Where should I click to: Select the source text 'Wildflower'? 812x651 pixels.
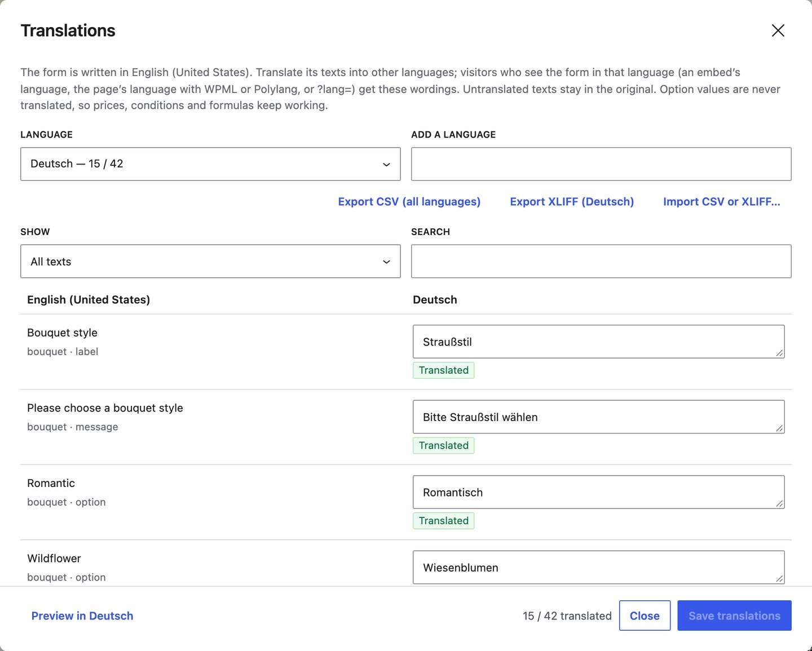click(x=54, y=559)
